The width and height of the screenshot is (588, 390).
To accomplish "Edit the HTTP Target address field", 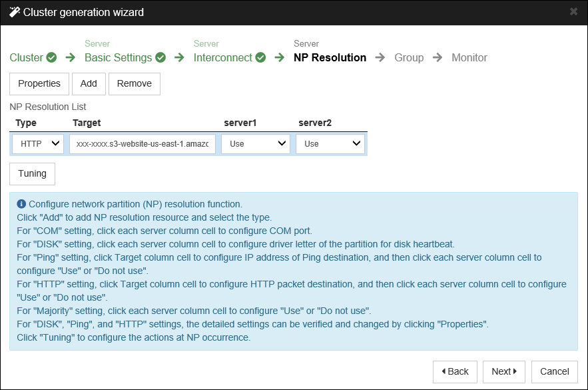I will click(x=142, y=143).
